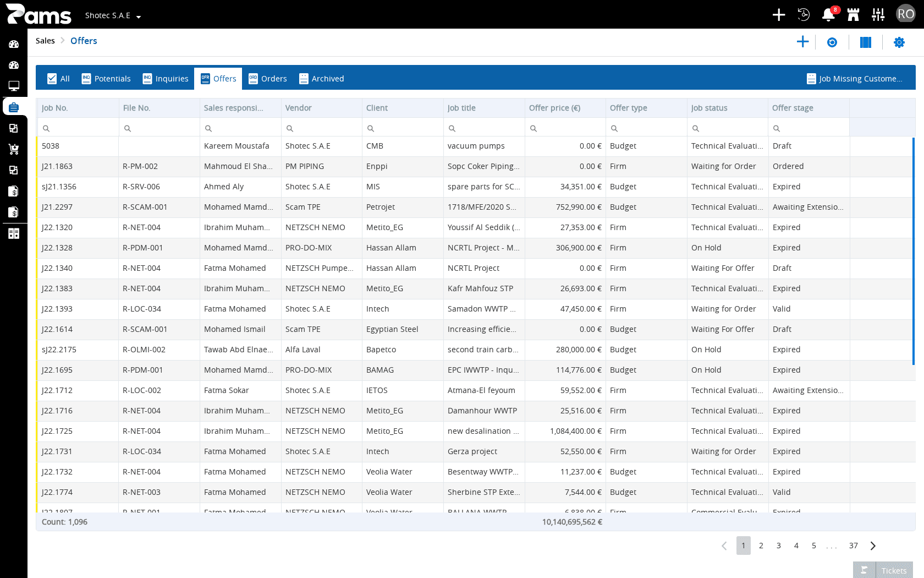Click the blue plus to add new offer
924x578 pixels.
click(x=802, y=42)
